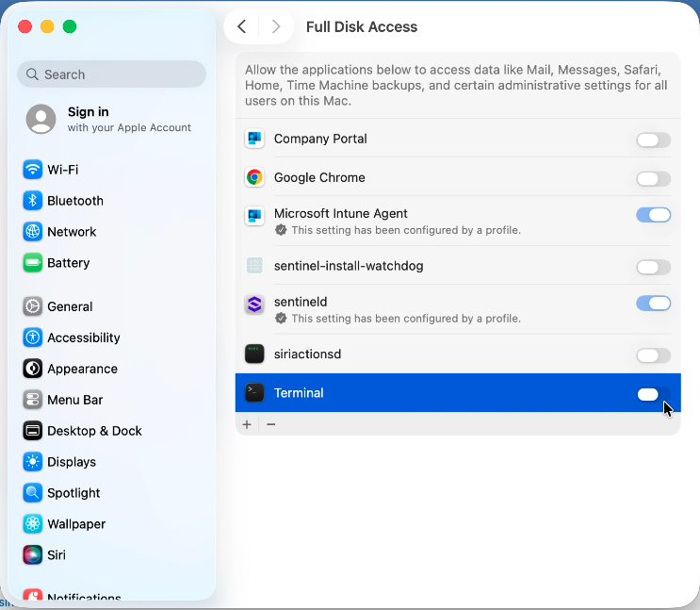Enable Full Disk Access for Company Portal
700x610 pixels.
coord(653,140)
